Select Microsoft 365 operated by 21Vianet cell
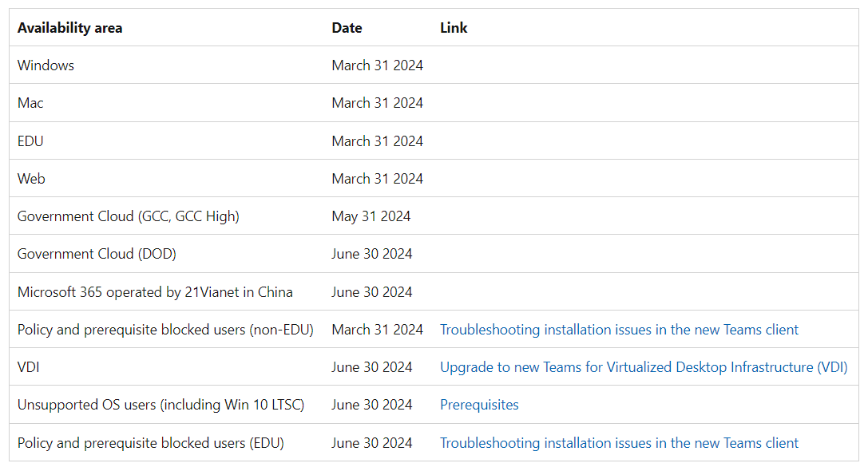The image size is (868, 467). 155,292
